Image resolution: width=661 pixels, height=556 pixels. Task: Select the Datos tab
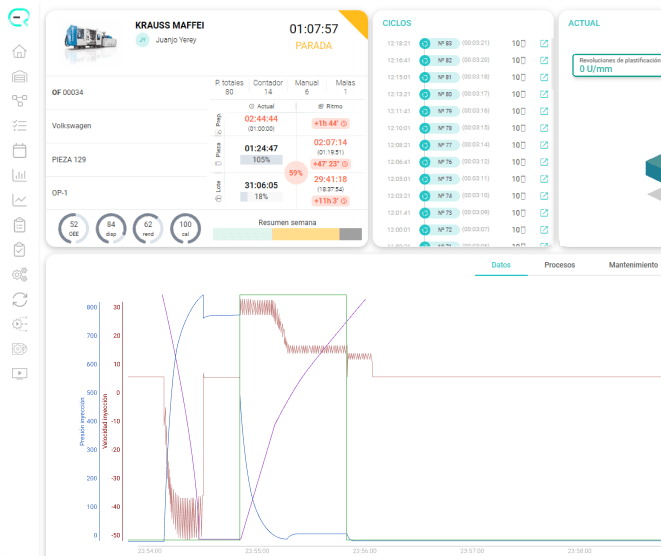pyautogui.click(x=501, y=265)
